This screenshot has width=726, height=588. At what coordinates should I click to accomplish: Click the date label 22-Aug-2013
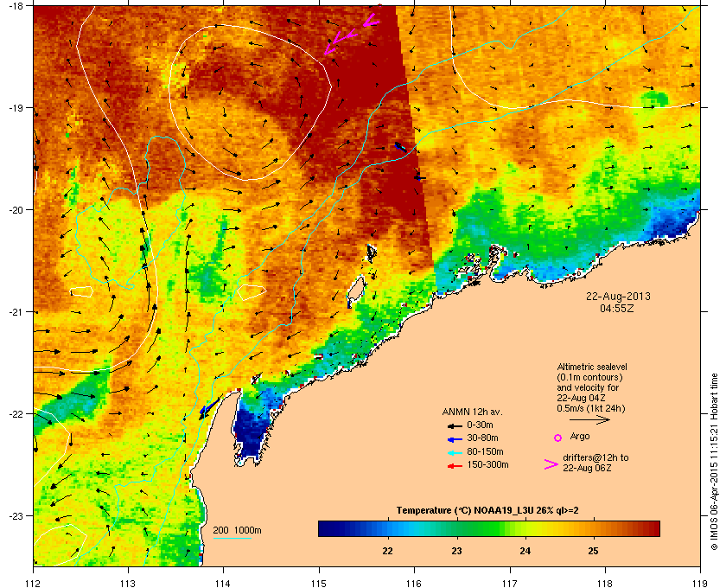[618, 296]
